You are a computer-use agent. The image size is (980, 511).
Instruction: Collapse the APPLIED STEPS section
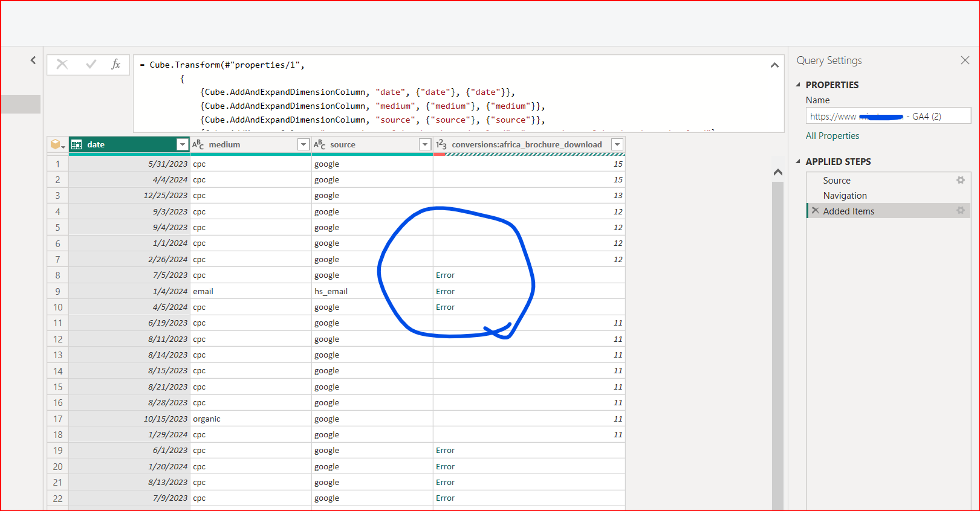pyautogui.click(x=798, y=161)
